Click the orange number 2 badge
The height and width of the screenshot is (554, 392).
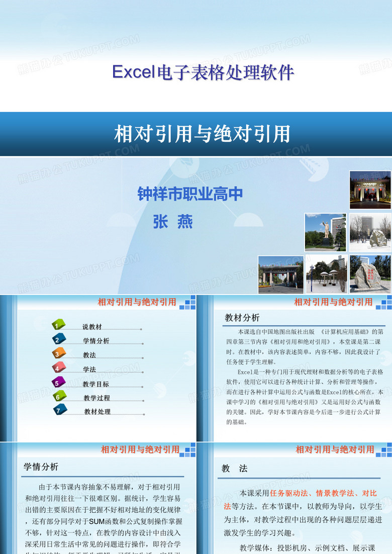pos(59,339)
